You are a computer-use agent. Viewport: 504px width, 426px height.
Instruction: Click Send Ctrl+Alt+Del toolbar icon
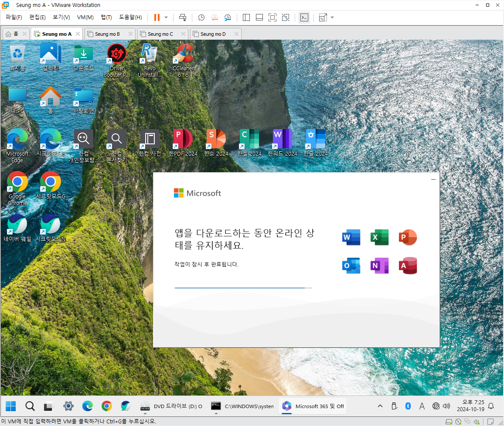(183, 17)
